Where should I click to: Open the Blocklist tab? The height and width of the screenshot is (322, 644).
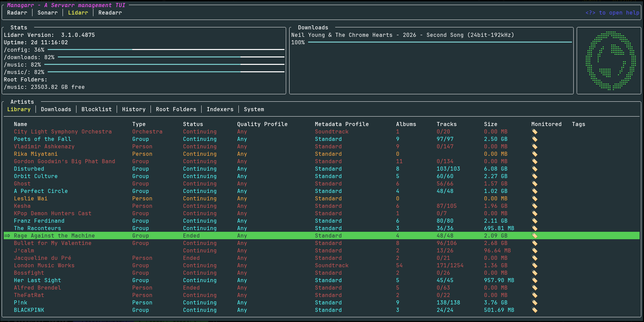click(96, 109)
